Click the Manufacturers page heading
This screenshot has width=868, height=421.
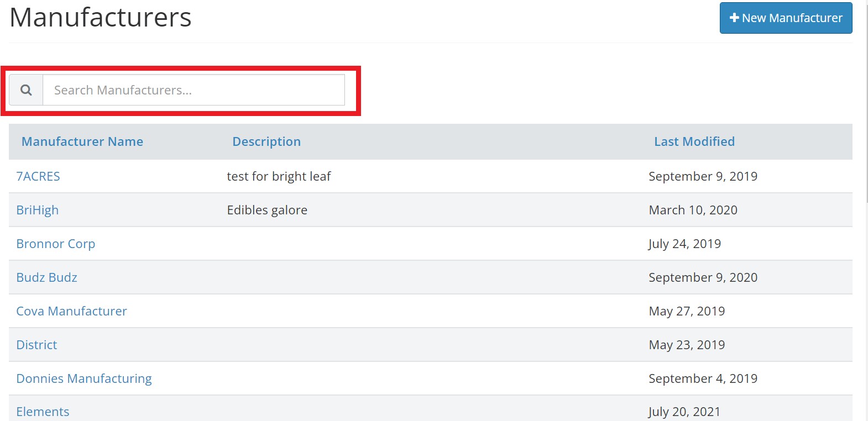click(x=101, y=17)
